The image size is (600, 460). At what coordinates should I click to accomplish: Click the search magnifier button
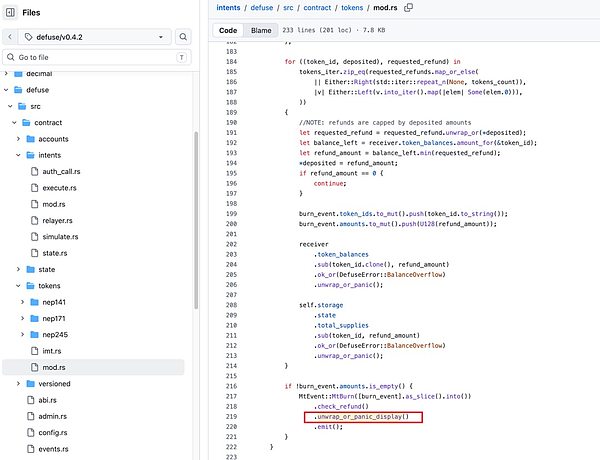pos(183,37)
